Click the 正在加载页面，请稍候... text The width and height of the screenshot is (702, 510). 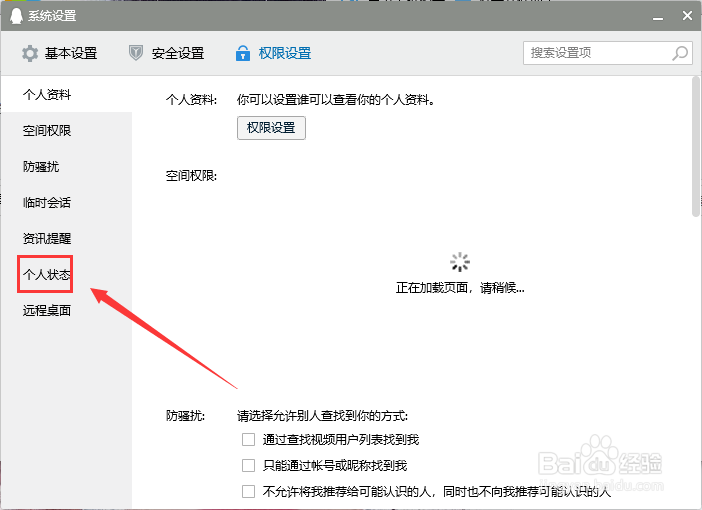[460, 287]
